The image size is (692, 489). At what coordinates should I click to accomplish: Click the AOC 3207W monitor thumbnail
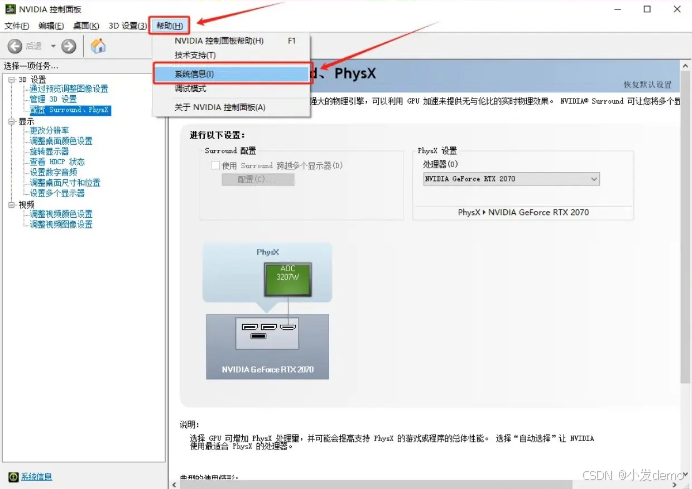tap(288, 279)
